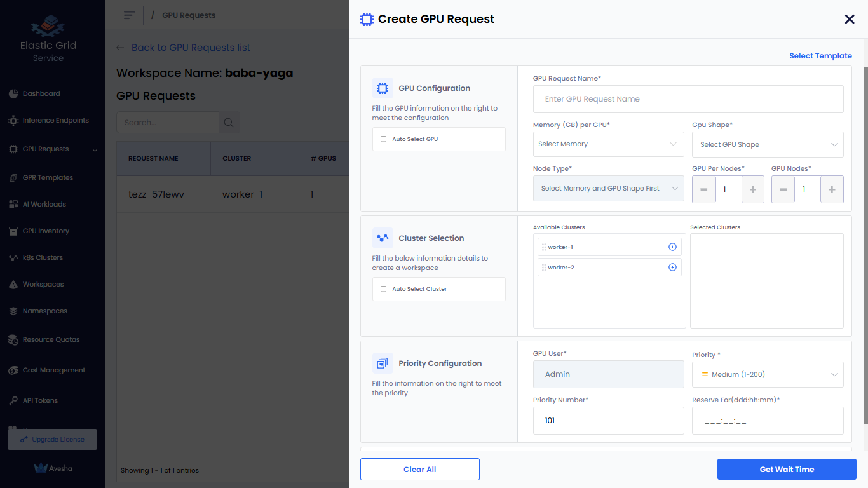Add the worker-2 cluster via its plus icon
Viewport: 868px width, 488px height.
[672, 268]
